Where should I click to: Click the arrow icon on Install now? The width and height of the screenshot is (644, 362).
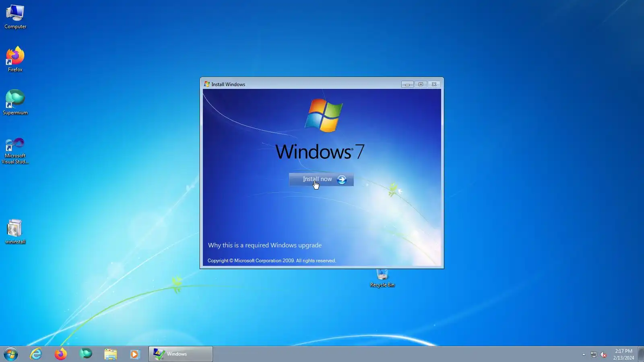click(x=342, y=179)
